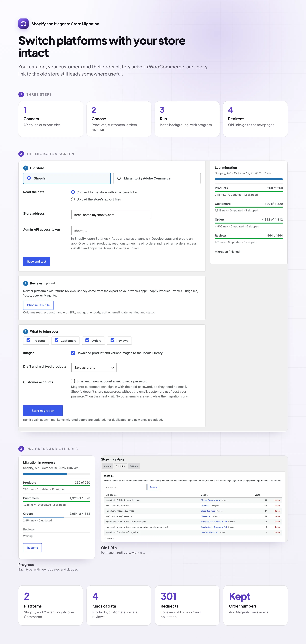Click the Redirect step card
Viewport: 306px width, 644px height.
point(255,119)
